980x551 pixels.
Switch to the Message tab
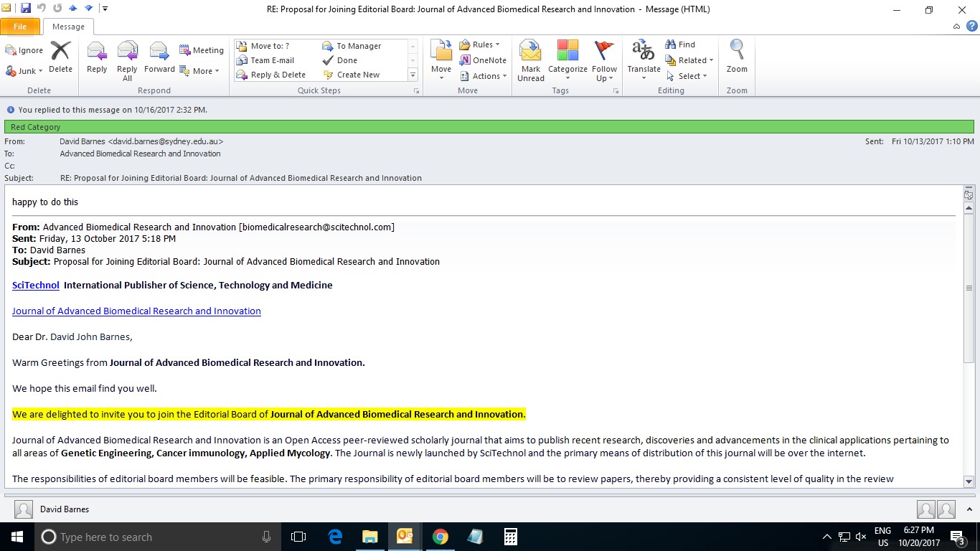[x=68, y=27]
